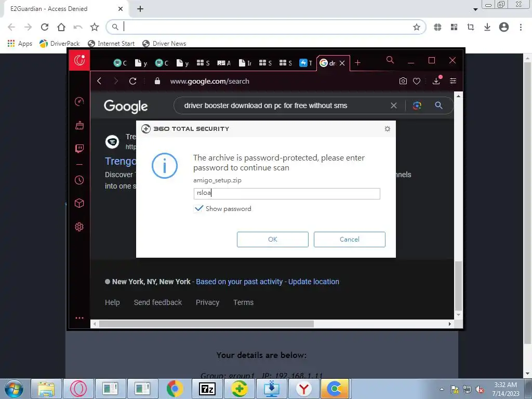Clear the Google search box text
Viewport: 532px width, 399px height.
click(394, 105)
